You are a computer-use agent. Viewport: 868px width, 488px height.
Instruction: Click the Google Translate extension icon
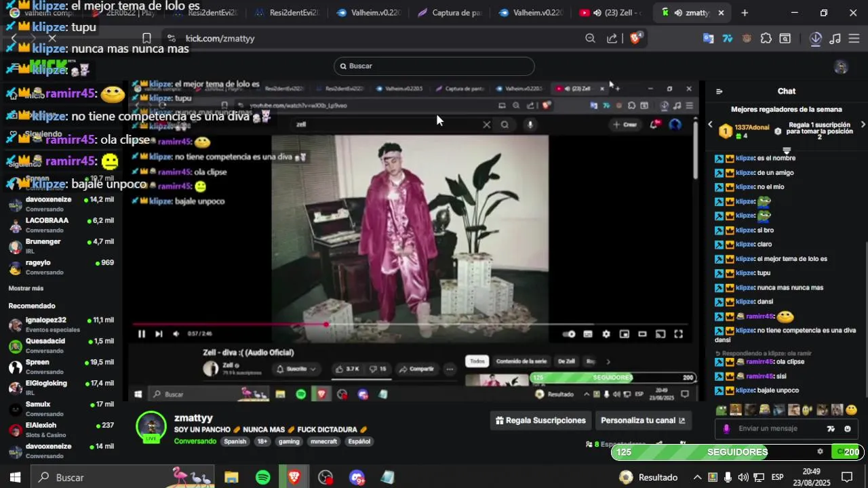point(708,39)
